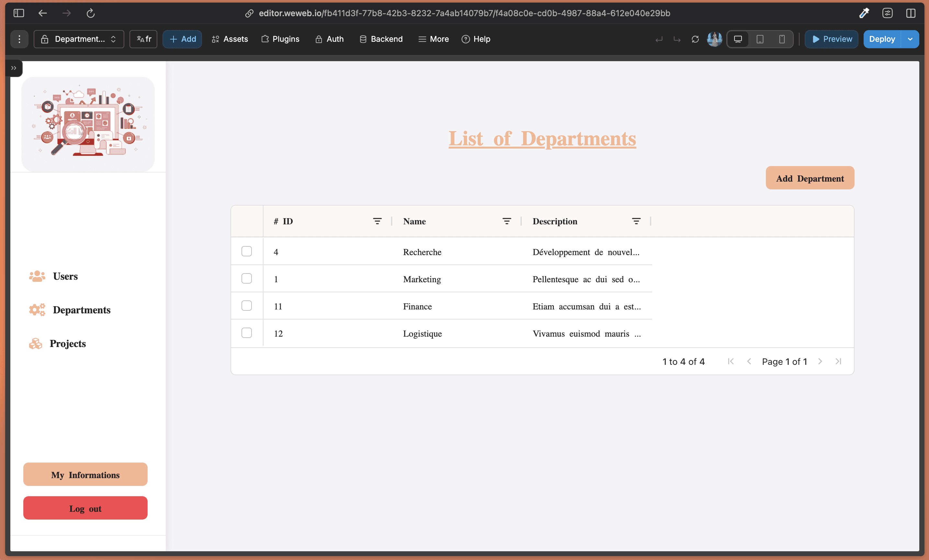Click the Preview button
The width and height of the screenshot is (929, 560).
pos(831,39)
